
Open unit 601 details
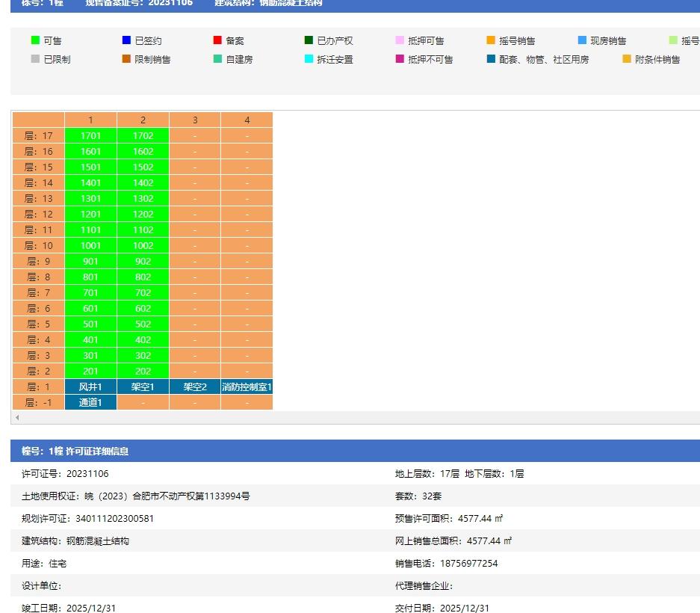pyautogui.click(x=90, y=308)
